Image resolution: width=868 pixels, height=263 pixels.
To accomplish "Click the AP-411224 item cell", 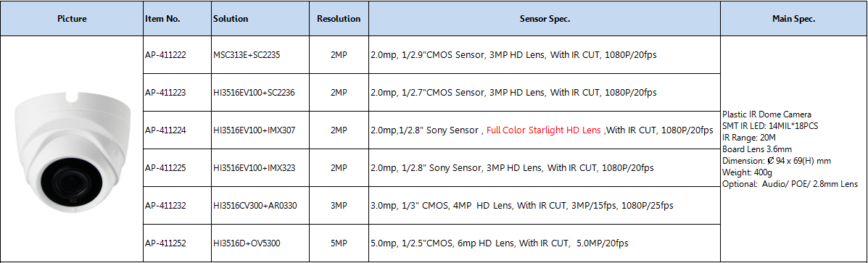I will click(x=177, y=130).
